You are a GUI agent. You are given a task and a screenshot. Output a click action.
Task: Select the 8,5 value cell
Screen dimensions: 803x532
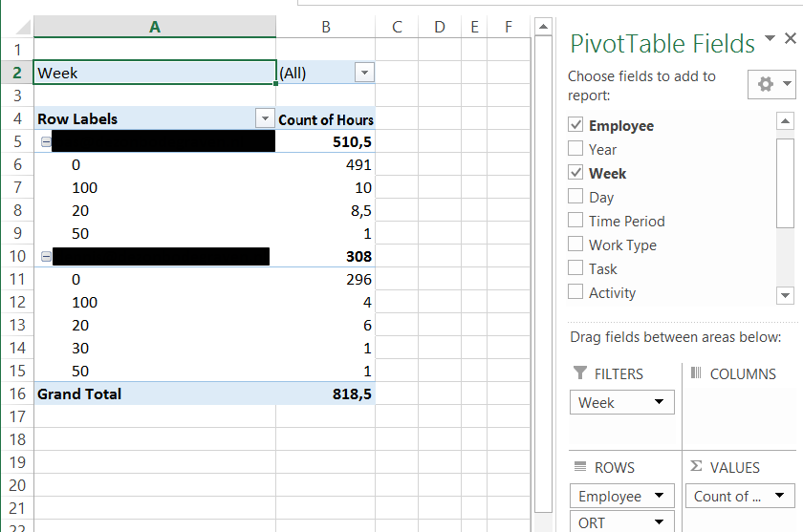[x=326, y=210]
